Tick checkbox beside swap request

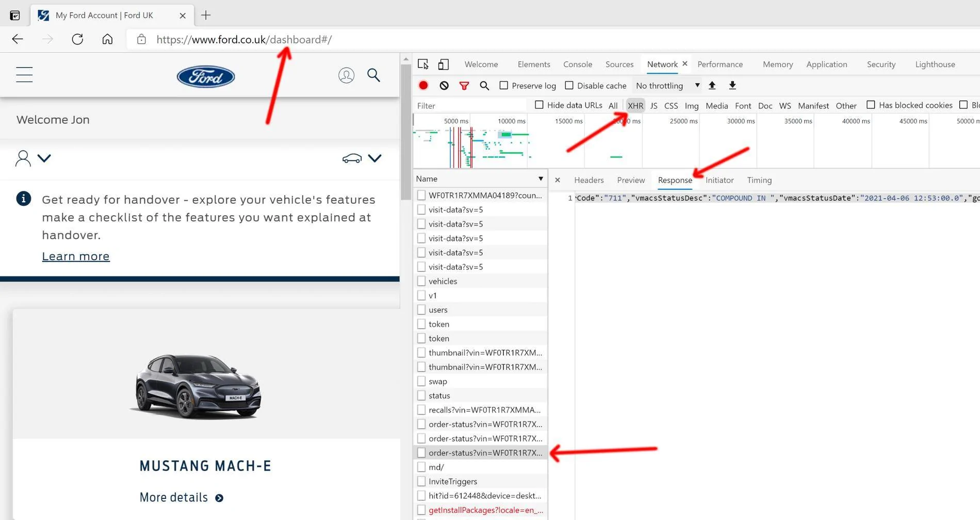[421, 381]
